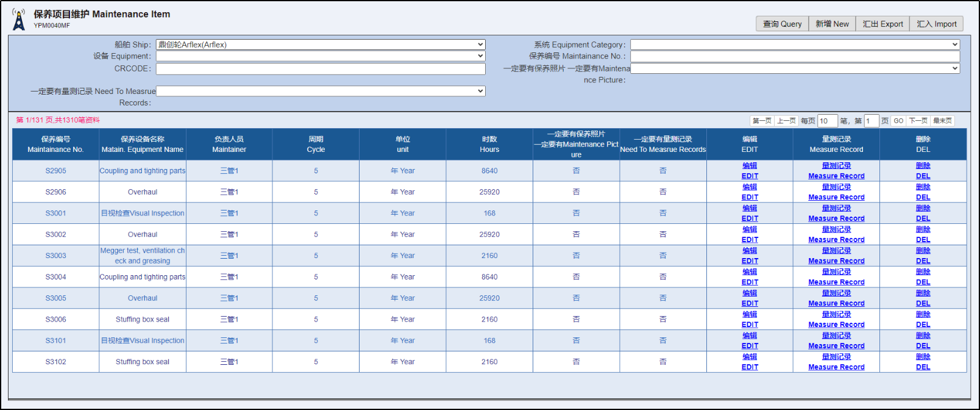Open the 船舶 Ship dropdown
Image resolution: width=980 pixels, height=410 pixels.
coord(321,45)
